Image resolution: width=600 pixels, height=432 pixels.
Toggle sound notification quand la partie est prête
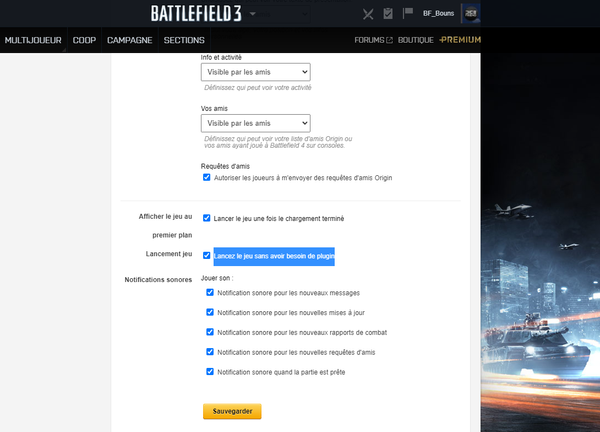[210, 372]
